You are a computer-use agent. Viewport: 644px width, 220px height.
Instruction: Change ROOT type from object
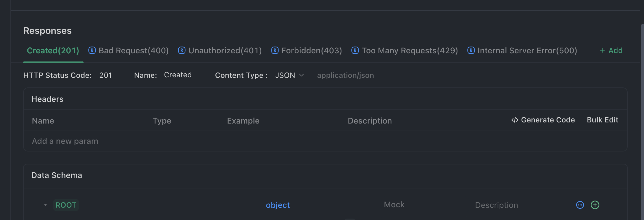pos(278,205)
